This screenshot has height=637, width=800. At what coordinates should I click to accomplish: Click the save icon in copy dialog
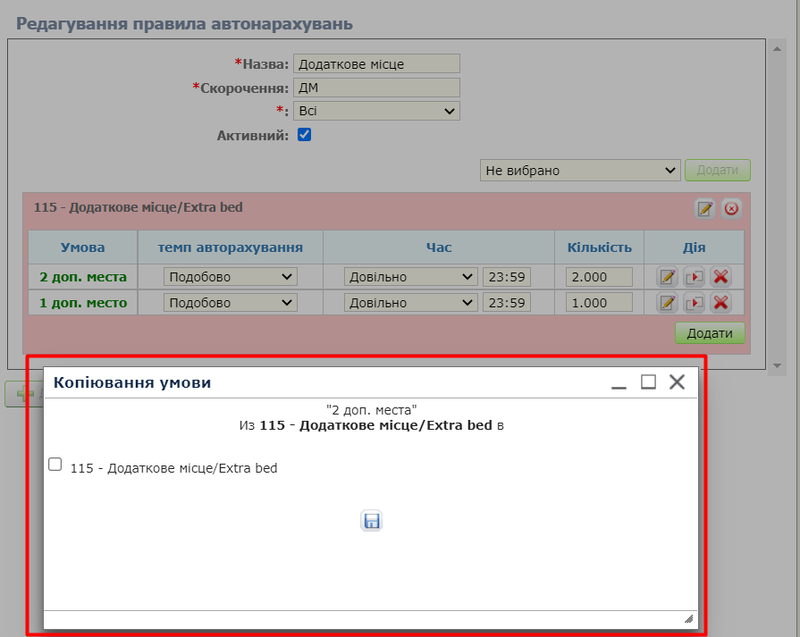point(372,520)
